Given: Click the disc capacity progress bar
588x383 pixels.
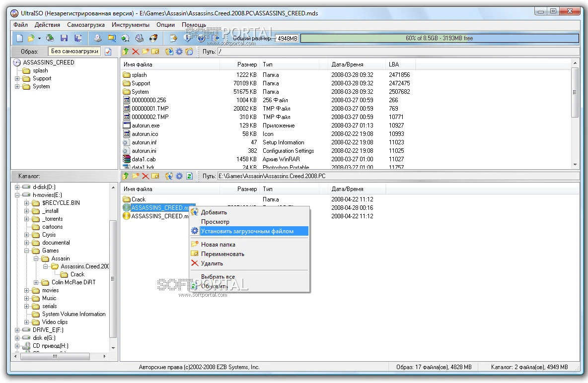Looking at the screenshot, I should (439, 38).
